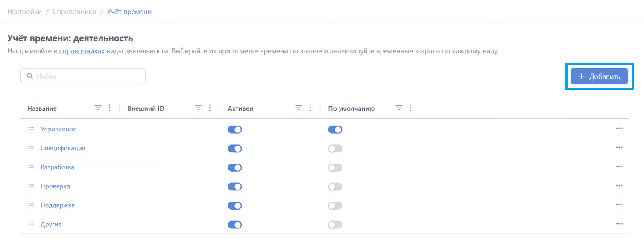Click drag handle next to Разработка
The image size is (644, 243).
click(31, 167)
